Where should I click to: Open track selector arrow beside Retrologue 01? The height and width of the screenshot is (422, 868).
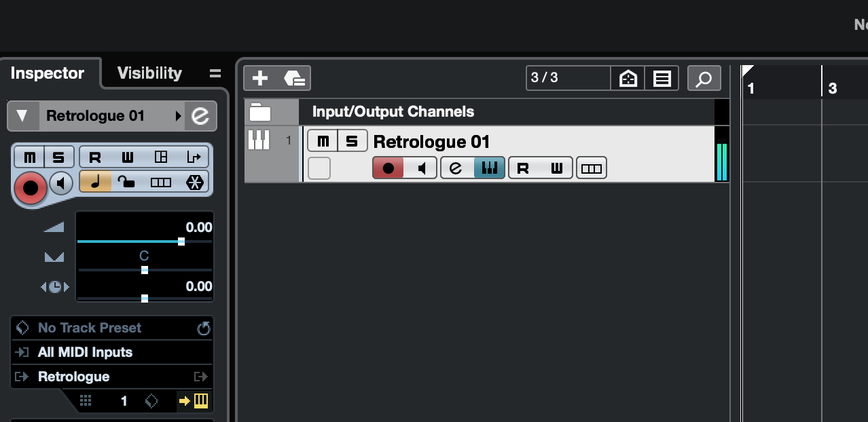click(x=179, y=116)
